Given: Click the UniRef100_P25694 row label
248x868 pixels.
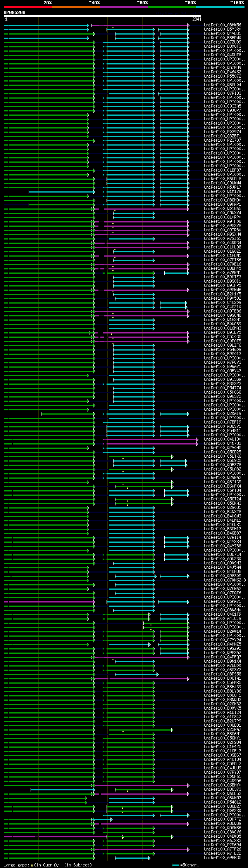Looking at the screenshot, I should click(222, 845).
